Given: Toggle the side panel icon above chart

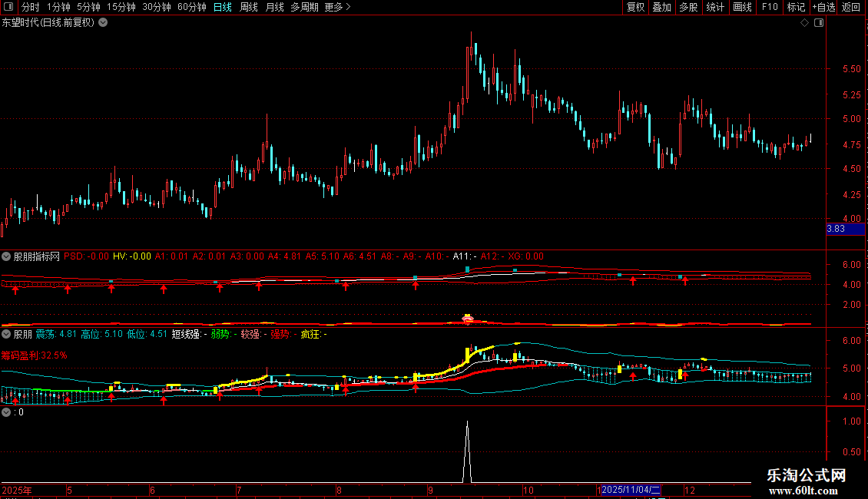Looking at the screenshot, I should coord(819,23).
